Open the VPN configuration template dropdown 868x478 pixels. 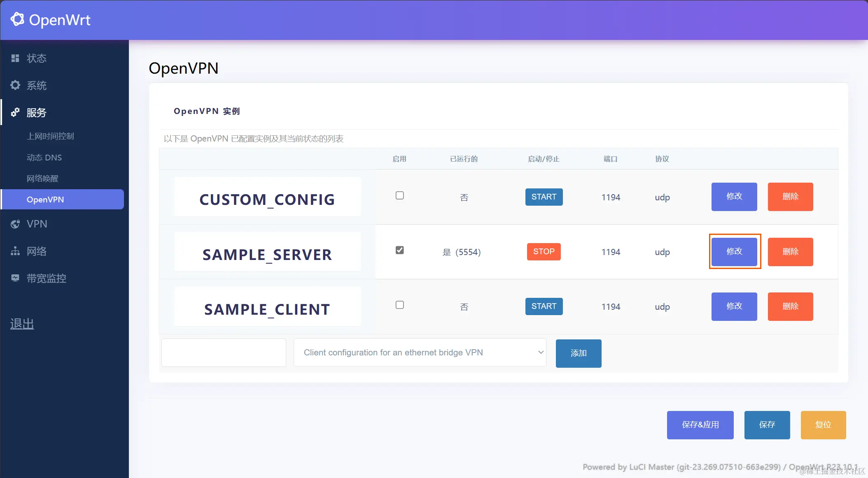[x=420, y=353]
